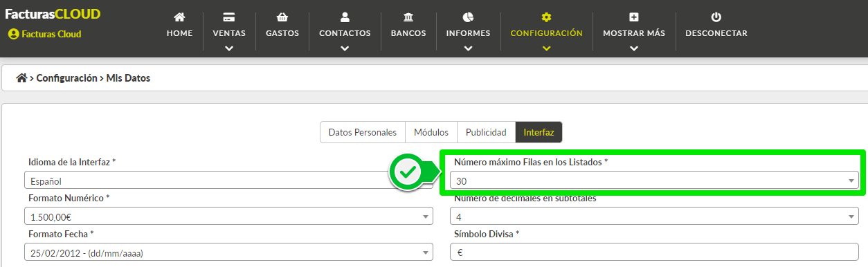Switch to the Datos Personales tab
The width and height of the screenshot is (868, 267).
(362, 132)
